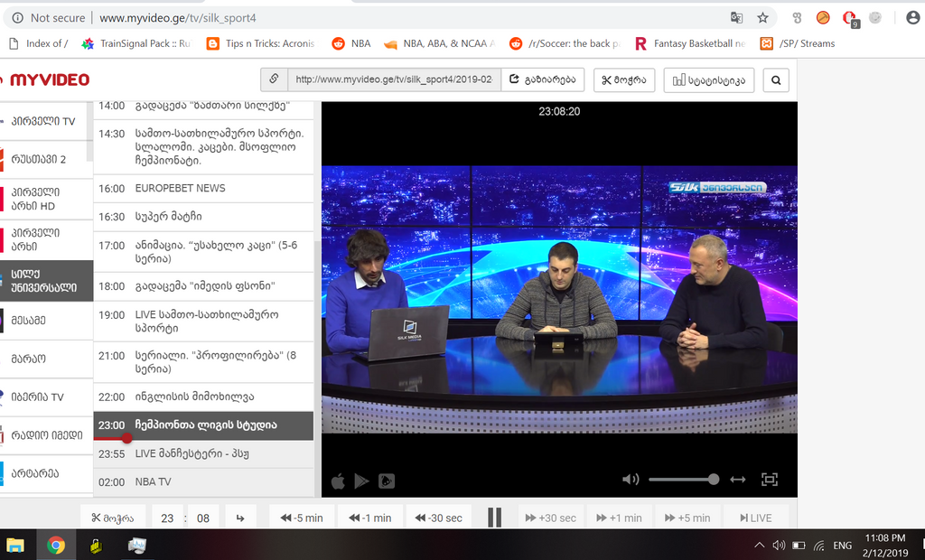Rewind video by 30 seconds

(x=438, y=518)
